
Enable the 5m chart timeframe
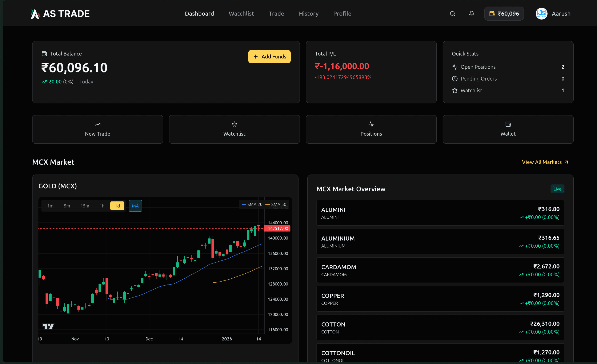(67, 206)
